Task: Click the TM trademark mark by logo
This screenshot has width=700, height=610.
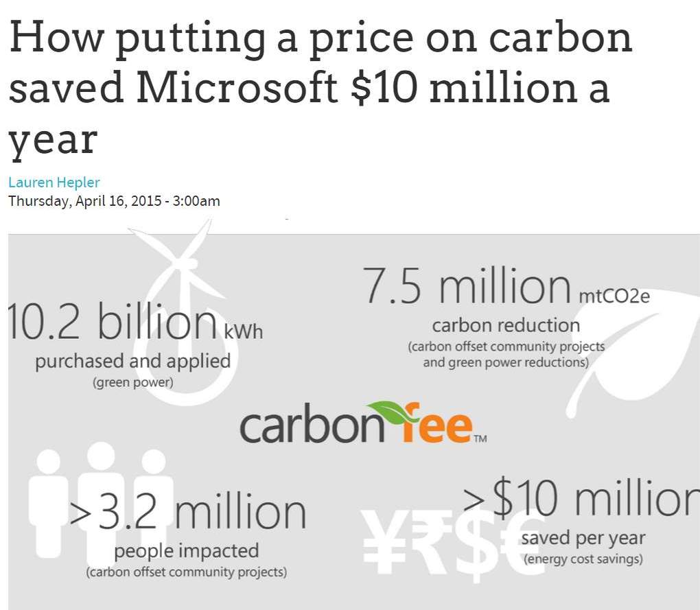Action: point(480,439)
